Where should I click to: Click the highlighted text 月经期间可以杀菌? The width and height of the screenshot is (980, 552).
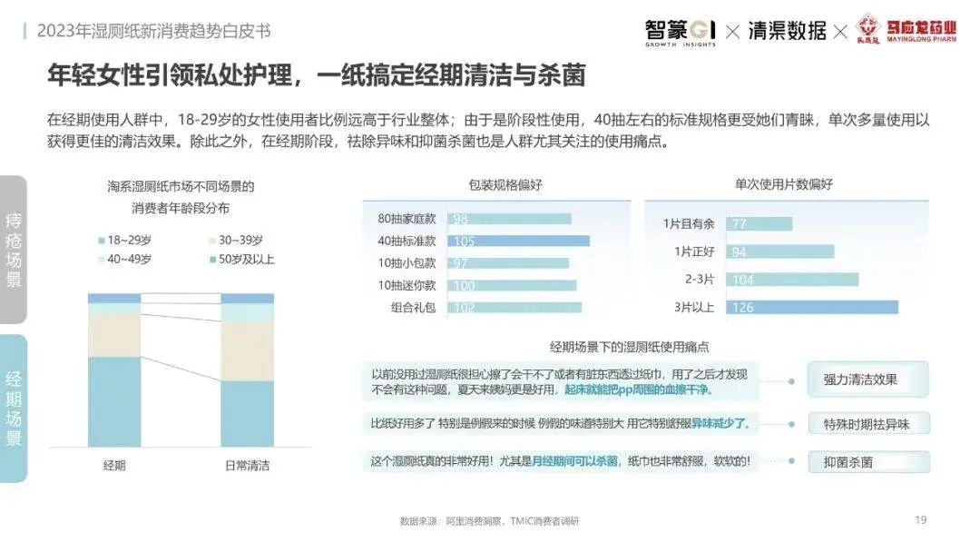coord(574,462)
